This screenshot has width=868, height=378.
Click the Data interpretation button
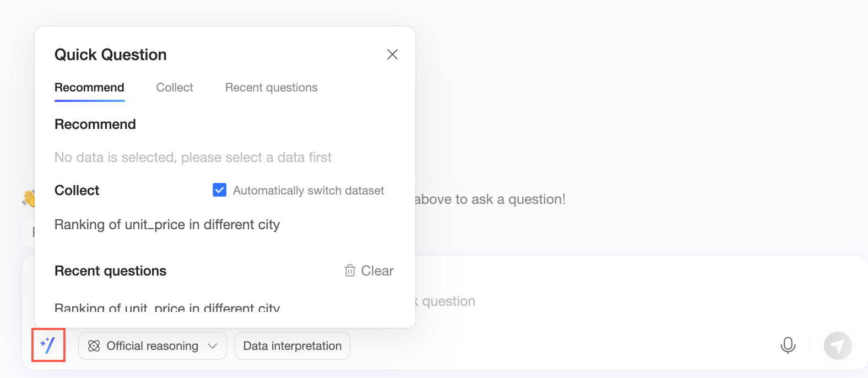click(292, 346)
